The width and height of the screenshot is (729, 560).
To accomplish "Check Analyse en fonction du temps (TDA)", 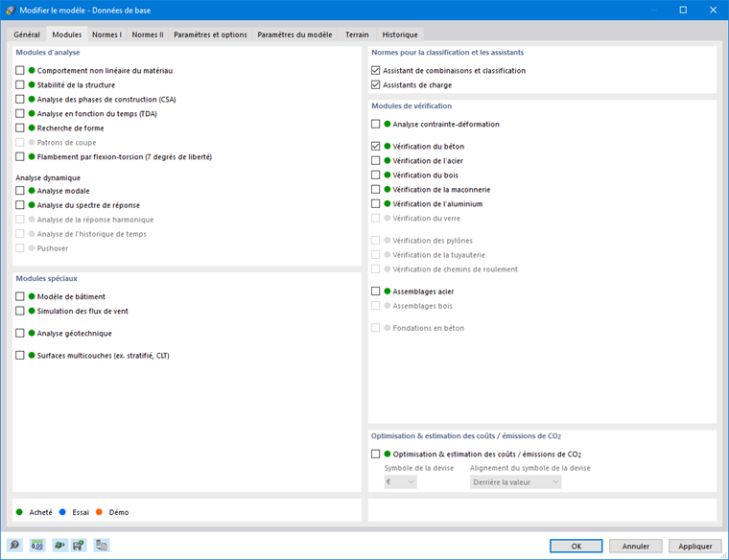I will (20, 114).
